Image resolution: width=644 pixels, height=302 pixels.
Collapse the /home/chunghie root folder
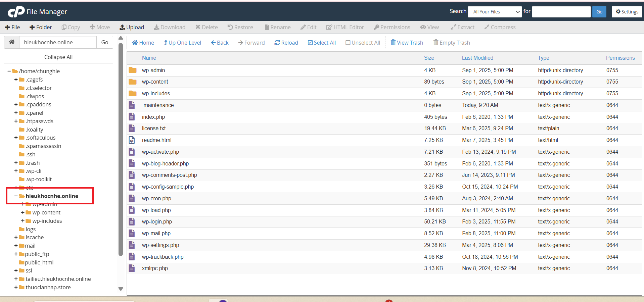point(9,71)
